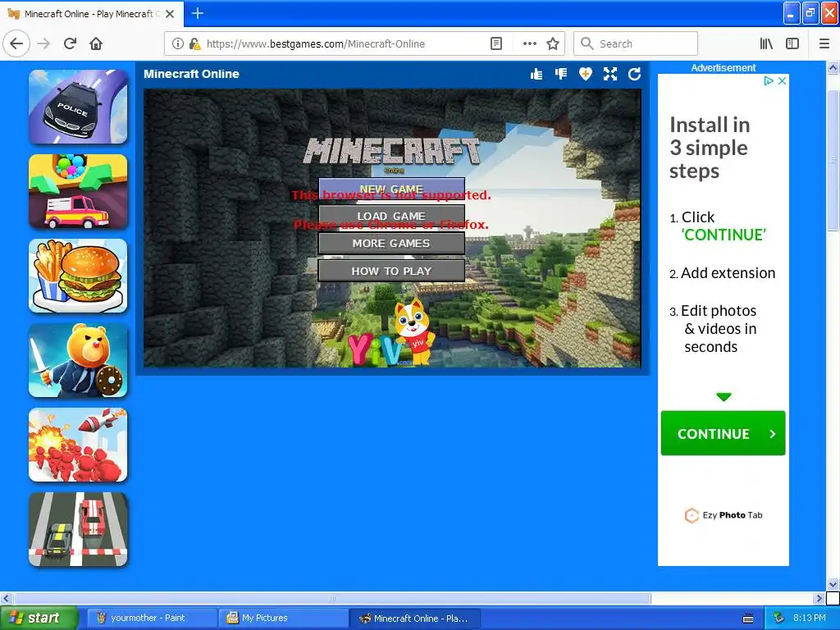The height and width of the screenshot is (630, 840).
Task: Dislike the game with thumbs down icon
Action: [561, 74]
